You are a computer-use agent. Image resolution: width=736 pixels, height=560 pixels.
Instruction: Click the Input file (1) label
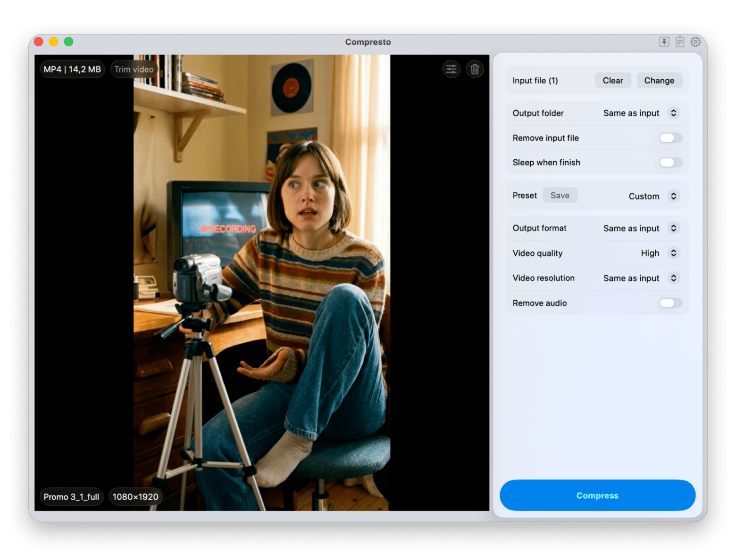(x=535, y=81)
